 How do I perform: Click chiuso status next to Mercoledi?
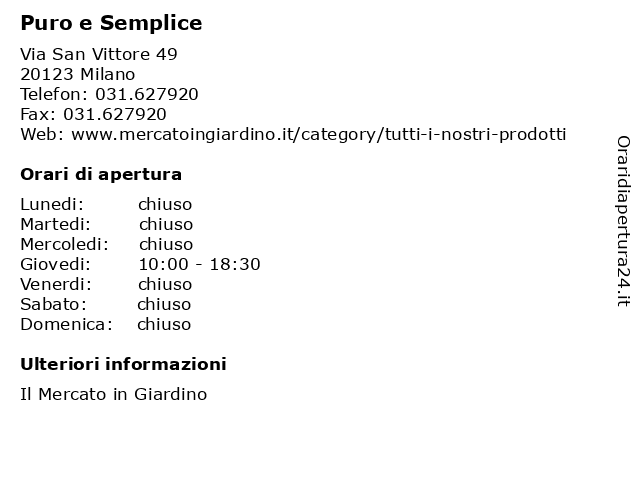[166, 244]
